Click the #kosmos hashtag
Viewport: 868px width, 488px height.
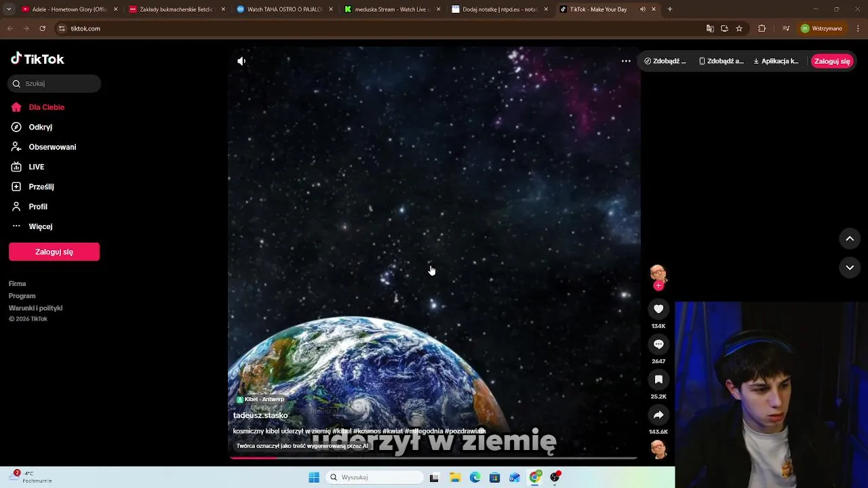pyautogui.click(x=367, y=431)
